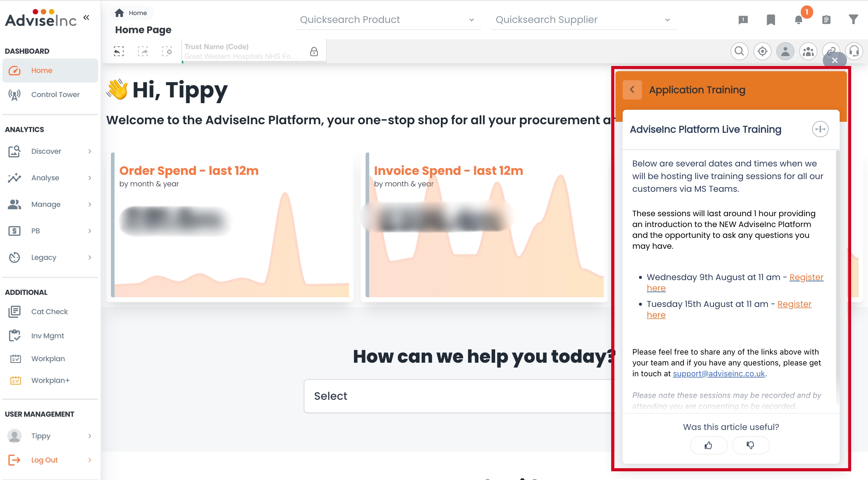Open the group users icon
The width and height of the screenshot is (868, 480).
[808, 51]
